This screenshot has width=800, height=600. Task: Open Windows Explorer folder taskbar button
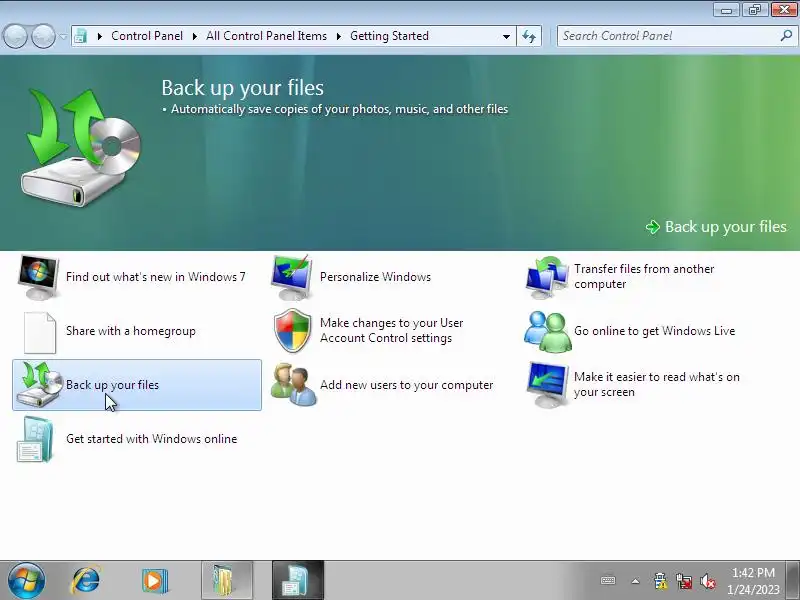point(227,581)
